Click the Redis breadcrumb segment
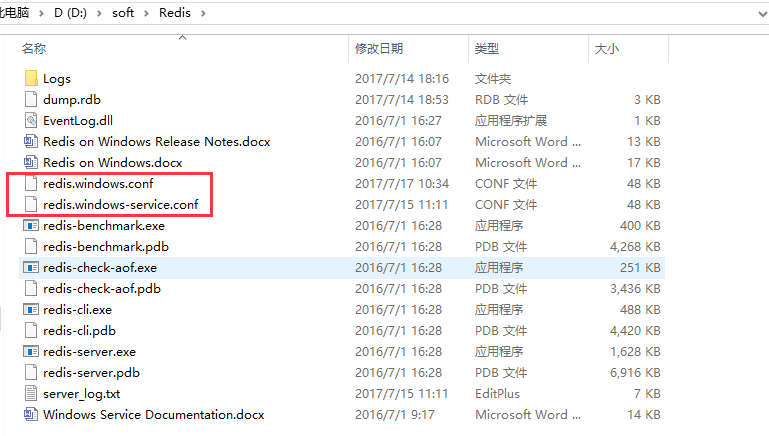The height and width of the screenshot is (436, 769). (x=175, y=13)
